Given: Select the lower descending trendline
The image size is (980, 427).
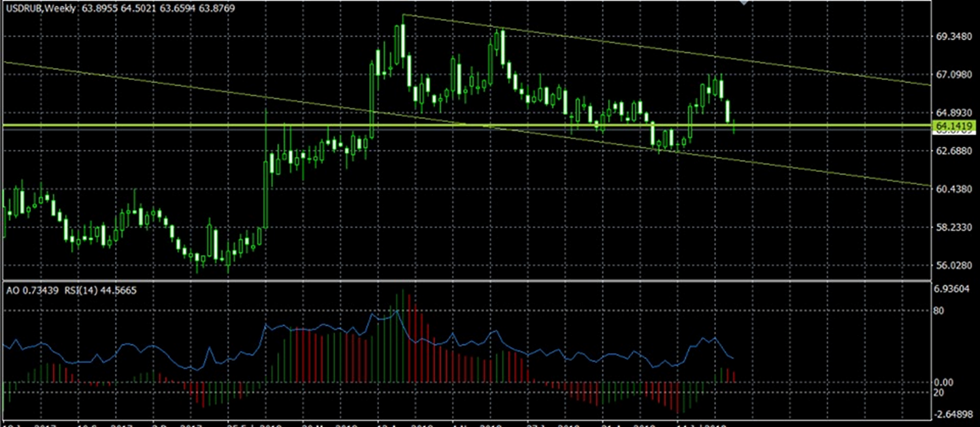Looking at the screenshot, I should pyautogui.click(x=196, y=87).
